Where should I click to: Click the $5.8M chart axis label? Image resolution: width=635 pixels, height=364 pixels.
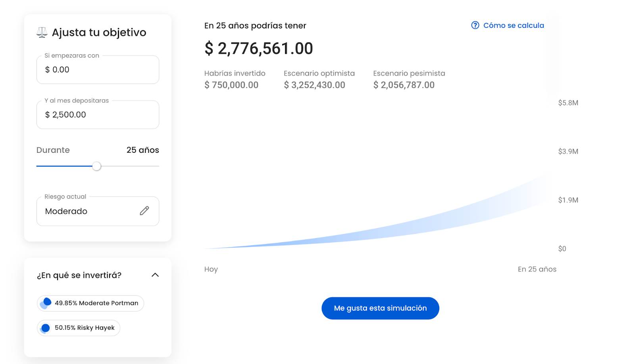tap(568, 103)
